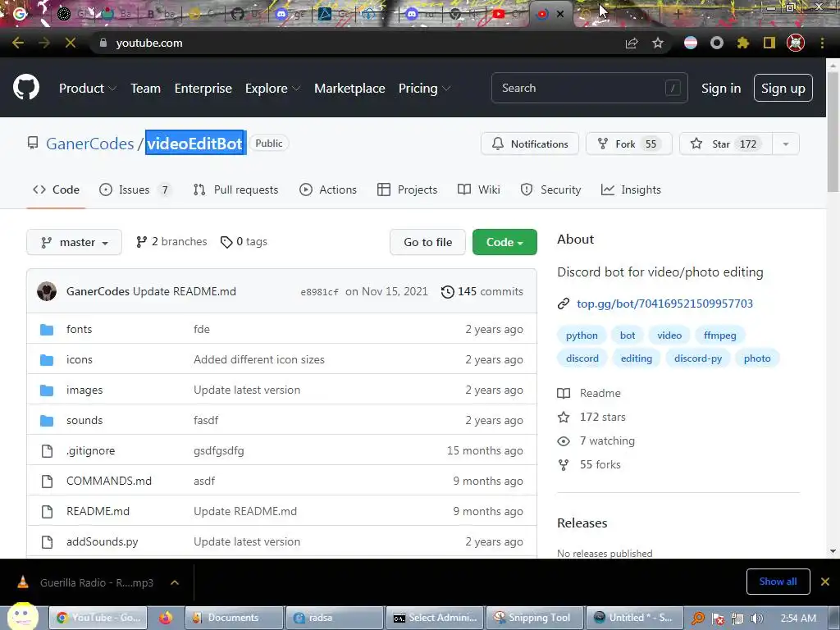
Task: Click the Sign in link
Action: coord(721,89)
